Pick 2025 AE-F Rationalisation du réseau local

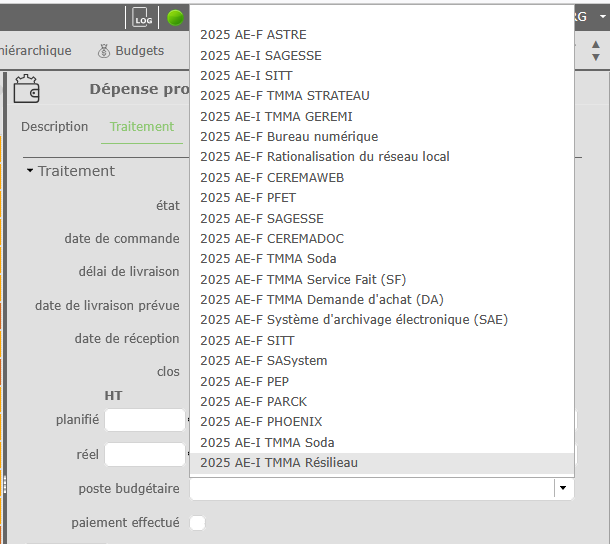click(382, 157)
